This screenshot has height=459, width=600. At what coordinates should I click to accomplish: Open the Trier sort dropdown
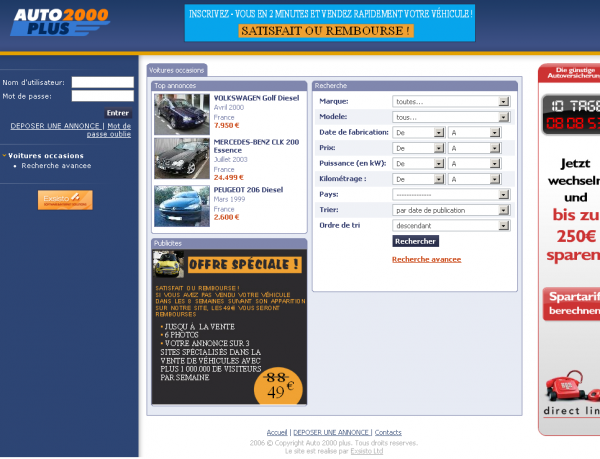click(451, 210)
